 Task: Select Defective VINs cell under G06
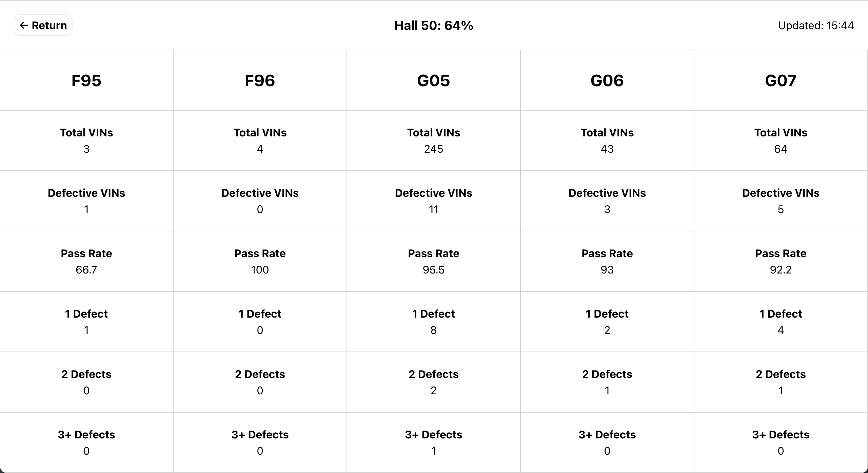(607, 201)
